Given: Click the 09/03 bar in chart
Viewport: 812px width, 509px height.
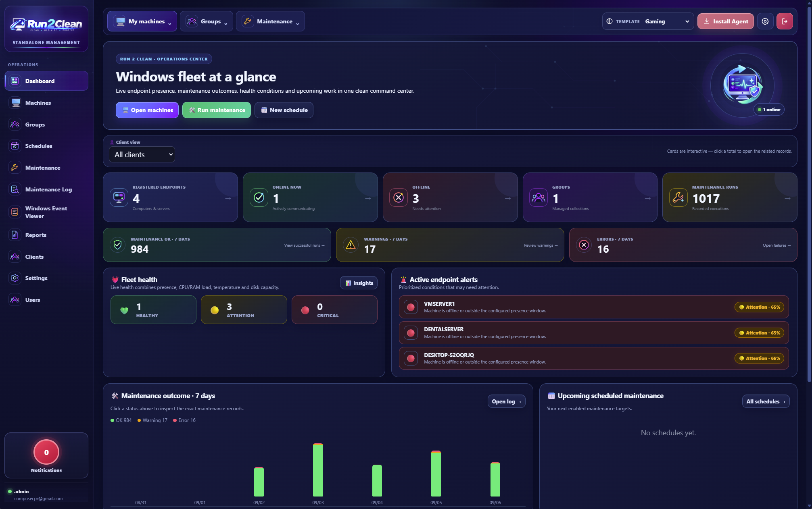Looking at the screenshot, I should (318, 470).
